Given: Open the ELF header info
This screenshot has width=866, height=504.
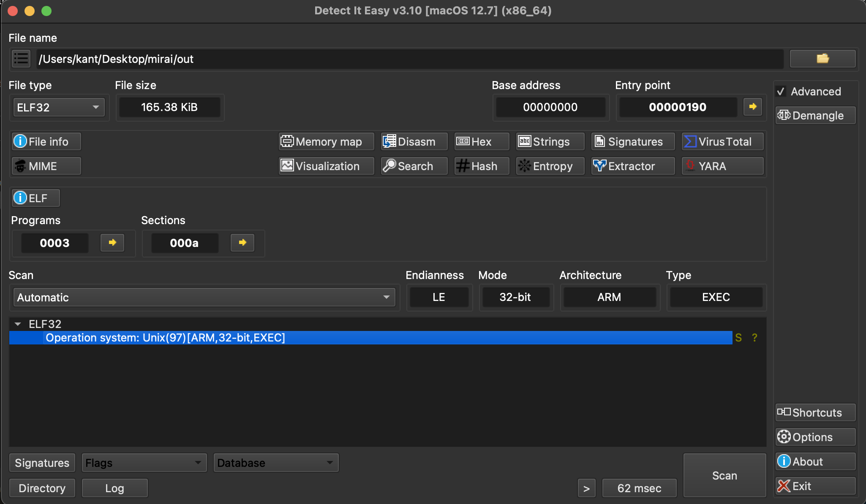Looking at the screenshot, I should click(36, 198).
